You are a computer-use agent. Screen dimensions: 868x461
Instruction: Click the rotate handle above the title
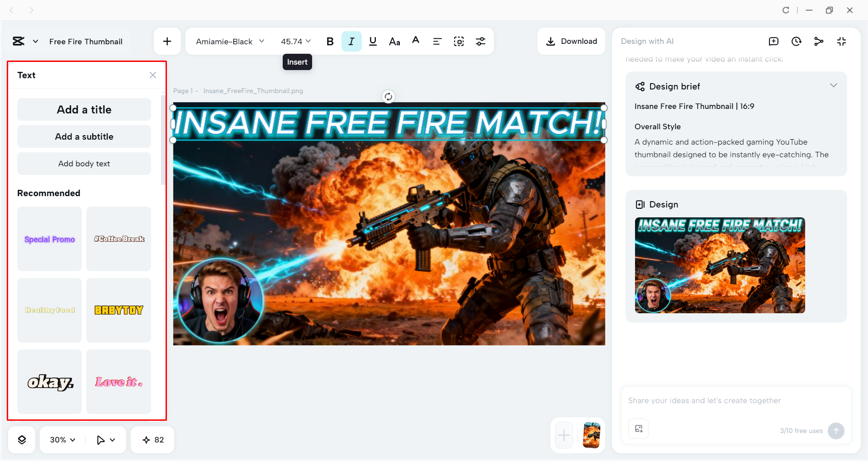[388, 96]
